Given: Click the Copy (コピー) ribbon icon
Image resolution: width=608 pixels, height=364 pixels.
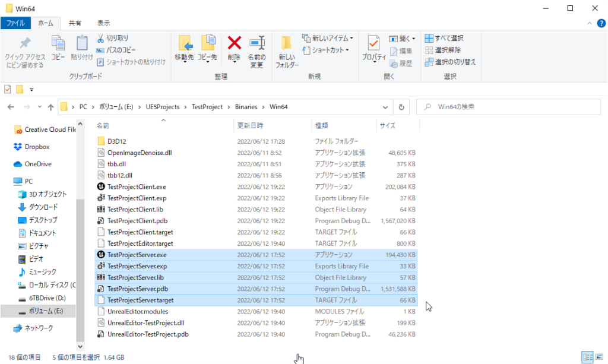Looking at the screenshot, I should (x=58, y=43).
